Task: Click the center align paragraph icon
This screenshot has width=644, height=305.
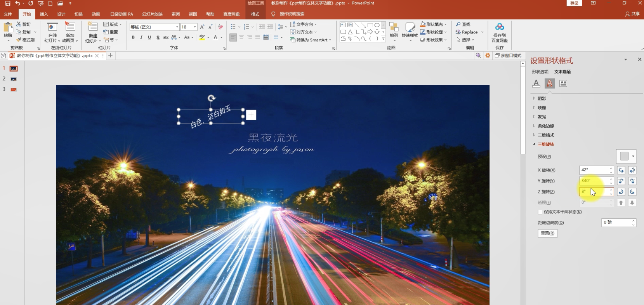Action: (241, 37)
